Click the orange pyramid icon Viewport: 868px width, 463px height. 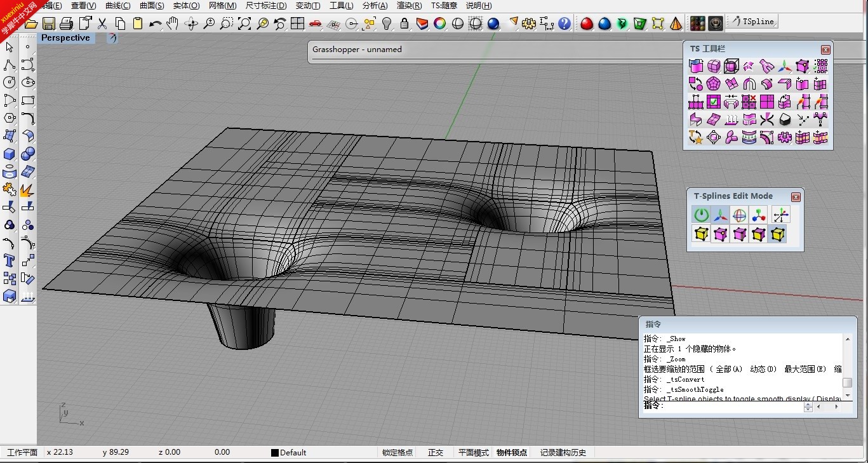(675, 24)
